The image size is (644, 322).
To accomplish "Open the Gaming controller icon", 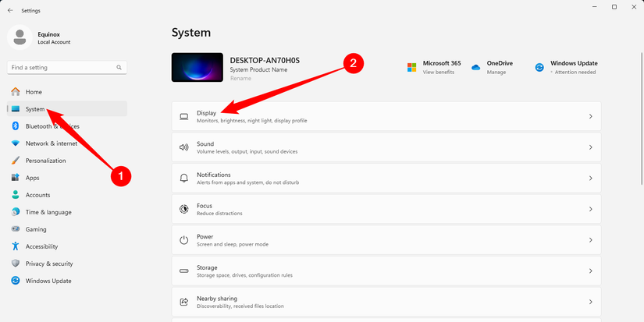I will [16, 229].
